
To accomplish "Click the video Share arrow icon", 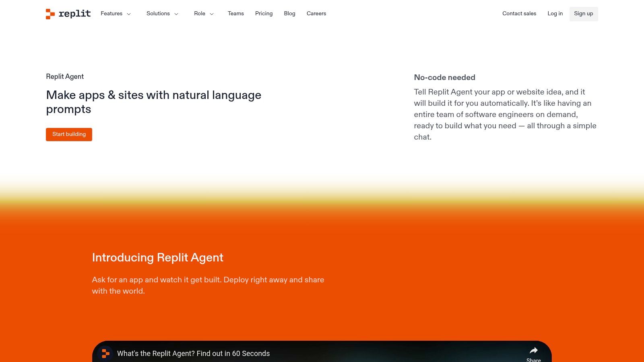I will click(534, 350).
